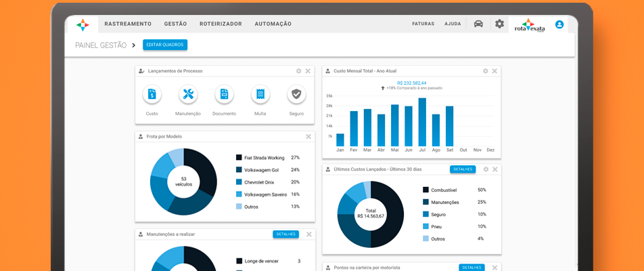Viewport: 644px width, 271px height.
Task: Select Outros in Frota por Modelo legend
Action: 268,207
